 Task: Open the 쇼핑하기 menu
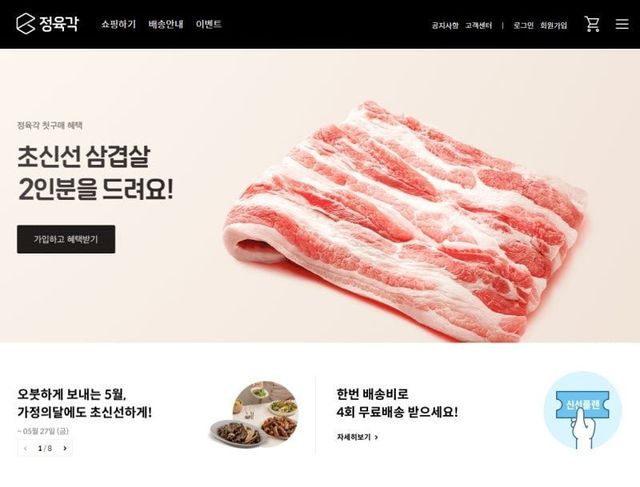(x=118, y=24)
